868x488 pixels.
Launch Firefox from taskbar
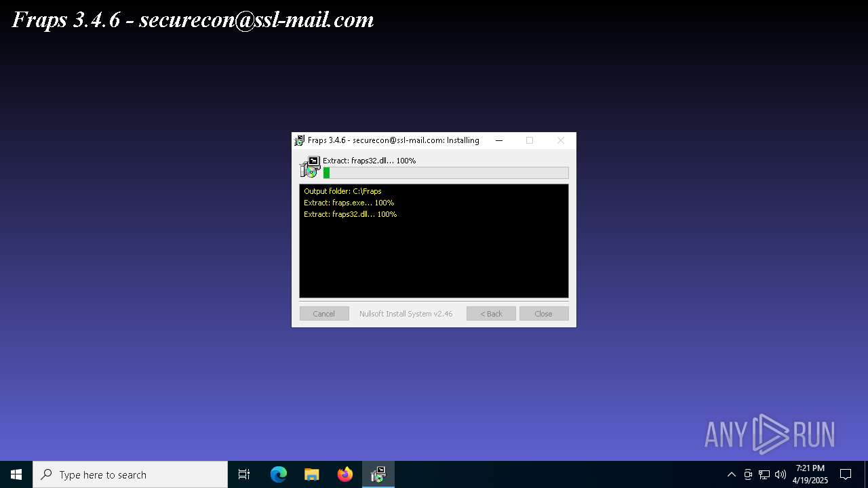coord(345,474)
